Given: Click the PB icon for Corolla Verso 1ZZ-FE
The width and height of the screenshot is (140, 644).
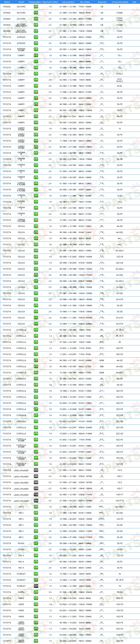Looking at the screenshot, I should click(36, 464).
